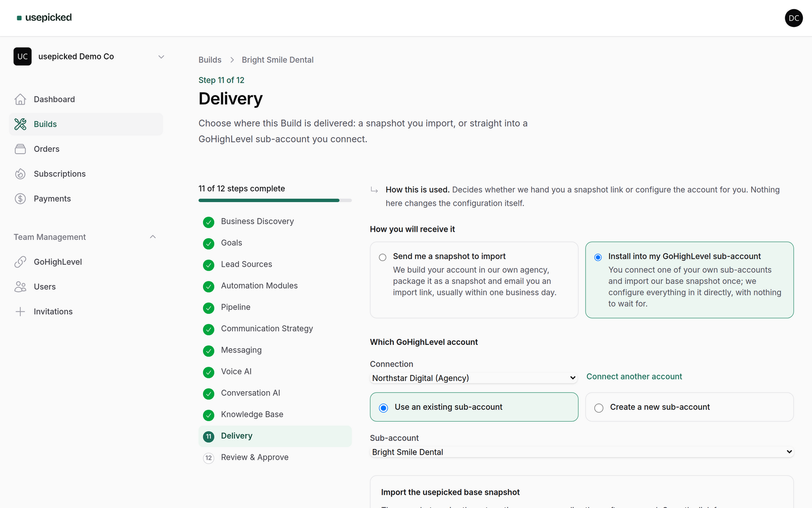Click the UC workspace avatar
Viewport: 812px width, 508px height.
pyautogui.click(x=22, y=56)
